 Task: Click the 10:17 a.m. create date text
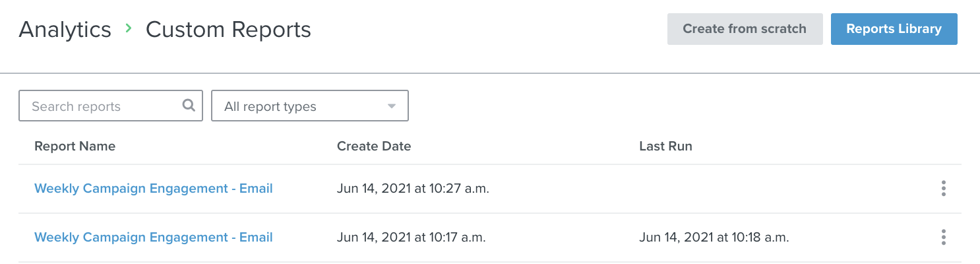coord(412,238)
